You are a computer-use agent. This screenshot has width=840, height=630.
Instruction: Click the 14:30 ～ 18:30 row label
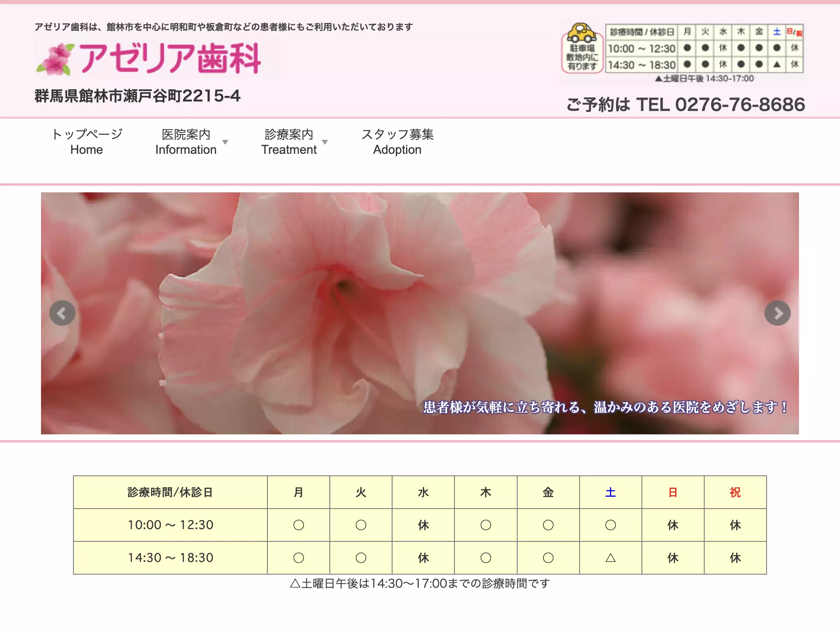pos(170,558)
